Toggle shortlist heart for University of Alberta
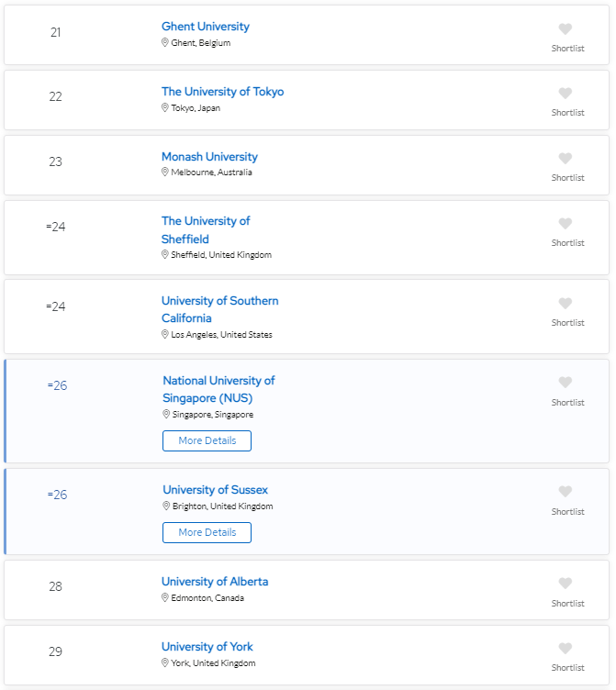 565,584
